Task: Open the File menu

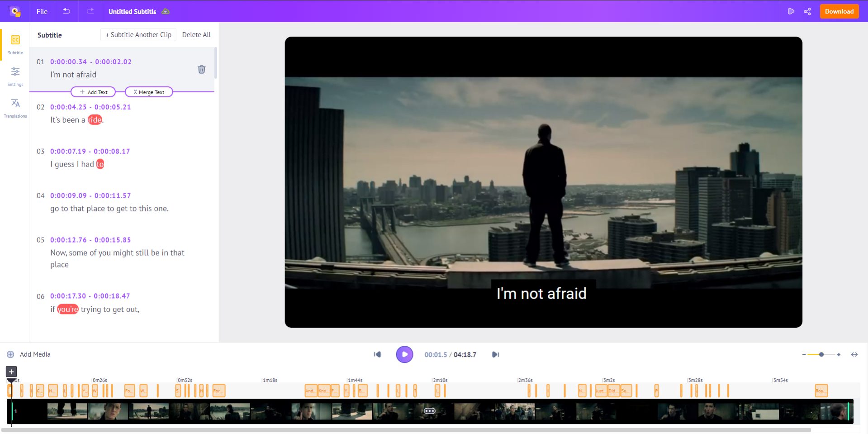Action: tap(42, 12)
